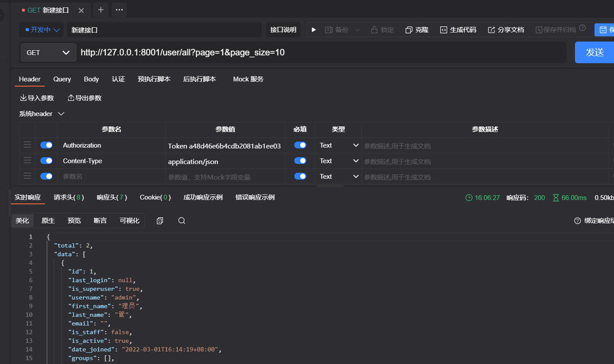Click the 锁定 lock button
Viewport: 614px width, 364px height.
click(x=382, y=29)
